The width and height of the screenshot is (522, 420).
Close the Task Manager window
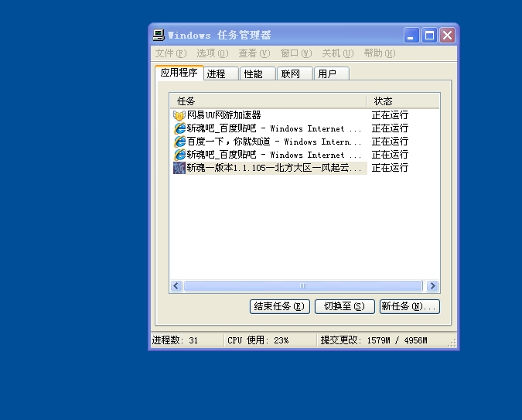coord(448,35)
